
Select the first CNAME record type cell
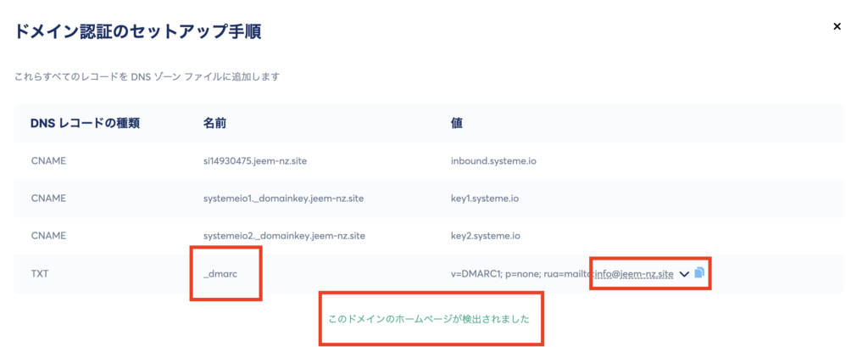click(x=47, y=160)
